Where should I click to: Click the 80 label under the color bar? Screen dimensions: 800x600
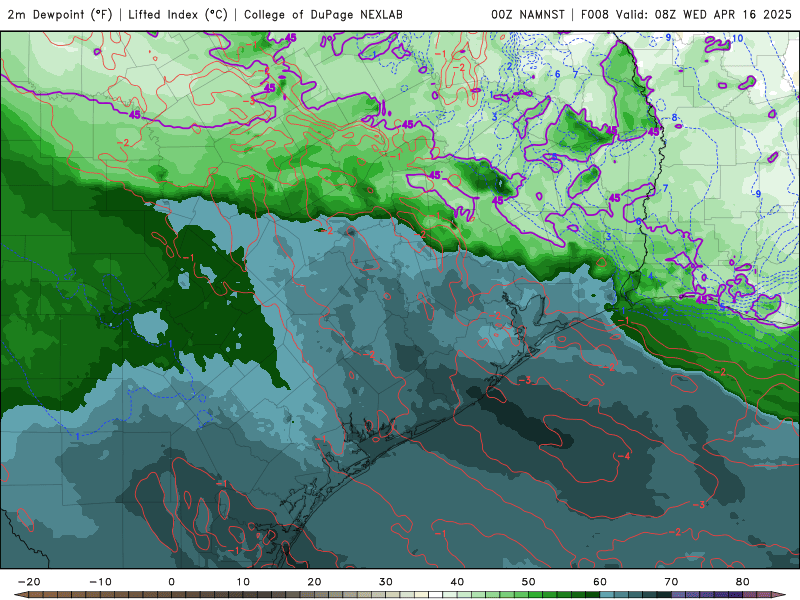tap(743, 582)
